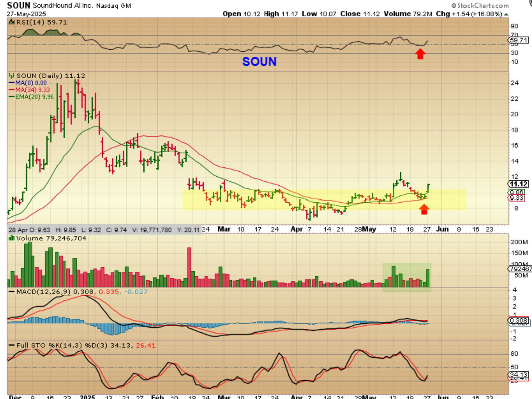Viewport: 532px width, 399px height.
Task: Click the Volume 79,246,704 legend text
Action: (51, 238)
